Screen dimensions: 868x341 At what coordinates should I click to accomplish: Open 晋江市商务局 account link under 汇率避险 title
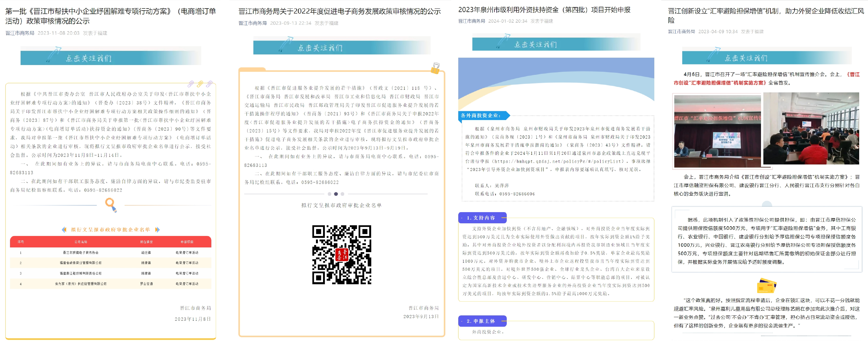tap(681, 31)
